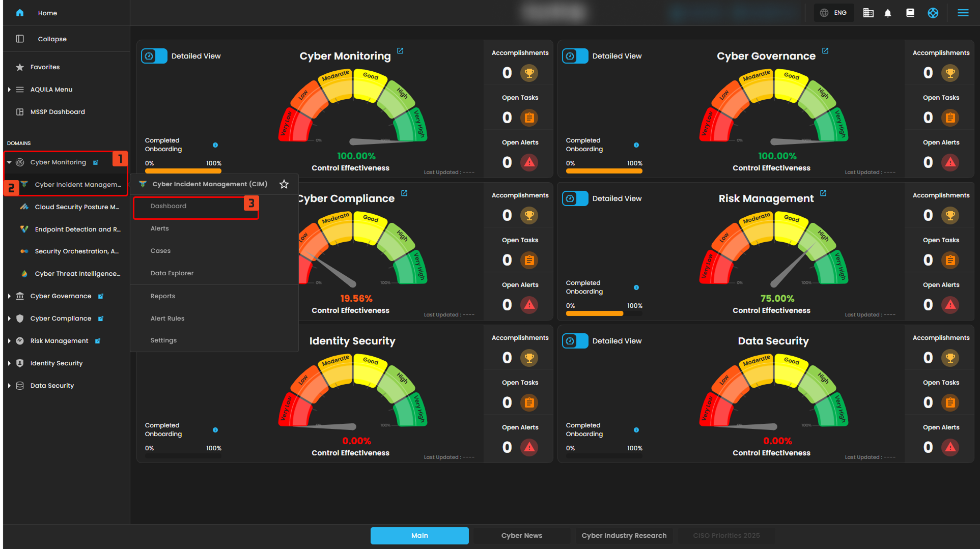Expand Identity Security domain in sidebar
The height and width of the screenshot is (549, 980).
tap(9, 363)
